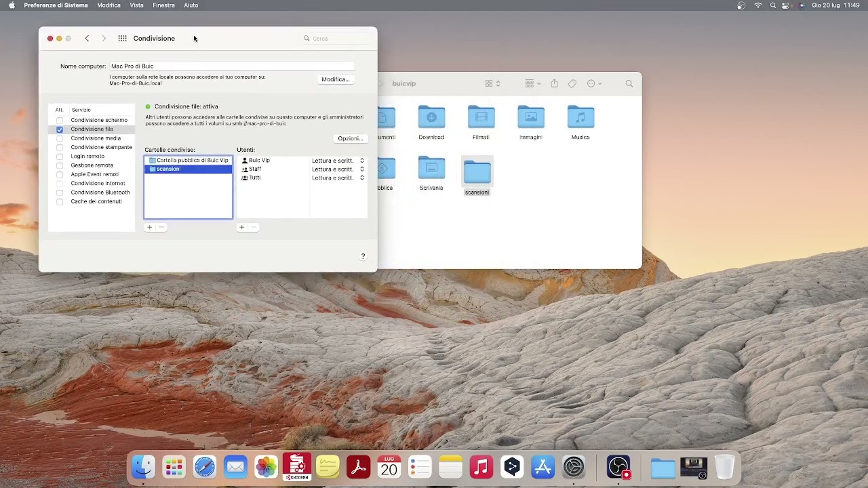This screenshot has height=488, width=868.
Task: Open Control Center in the menu bar
Action: 786,5
